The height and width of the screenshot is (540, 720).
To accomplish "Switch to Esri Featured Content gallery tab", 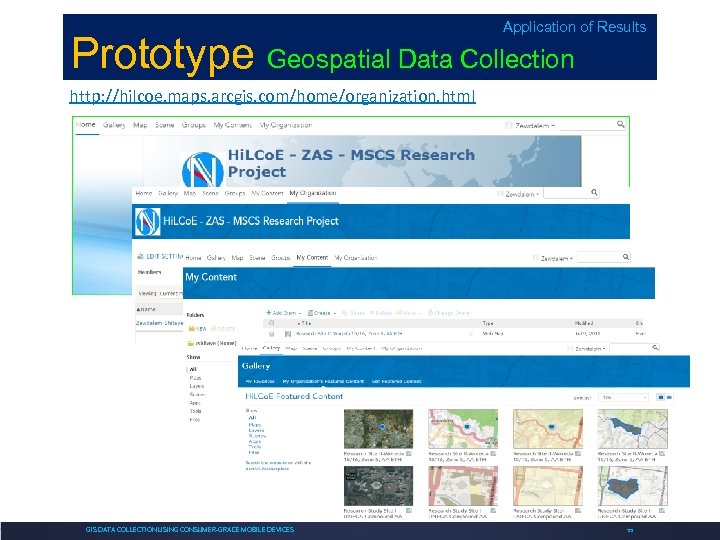I will (396, 381).
